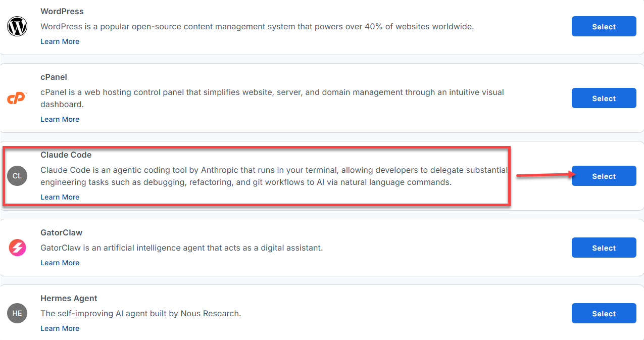
Task: Open Learn More link under Hermes Agent
Action: coord(60,328)
